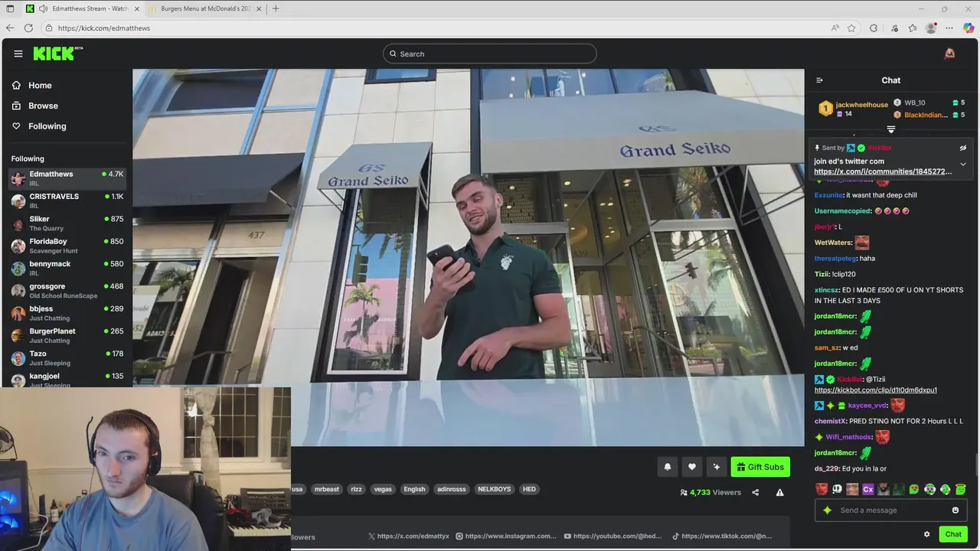980x551 pixels.
Task: Open the YouTube channel link
Action: (x=612, y=536)
